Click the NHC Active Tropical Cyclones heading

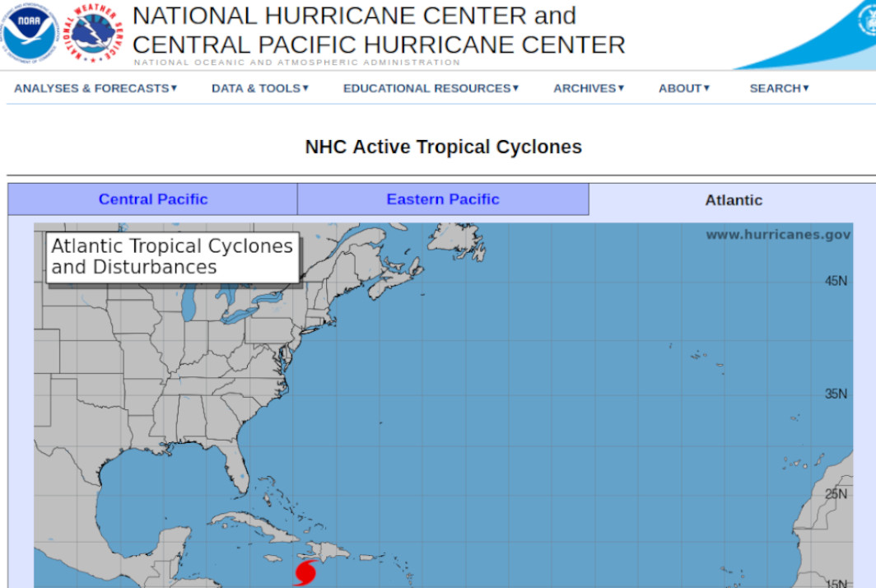tap(443, 147)
